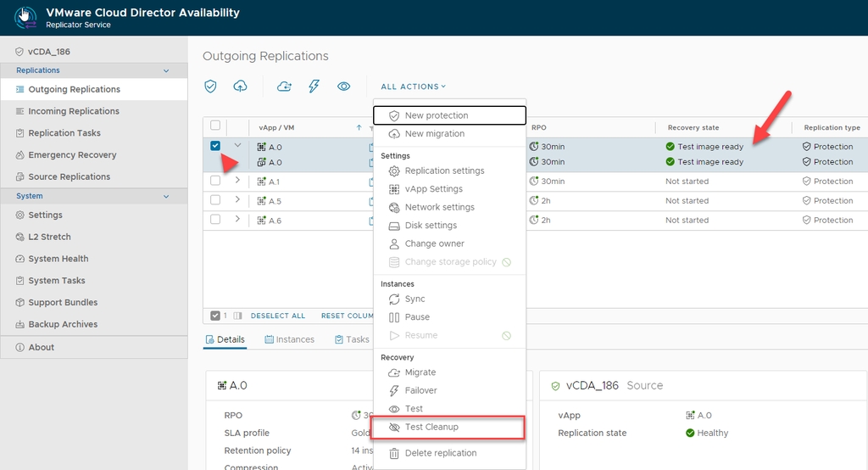
Task: Click the DESELECT ALL link
Action: coord(277,316)
